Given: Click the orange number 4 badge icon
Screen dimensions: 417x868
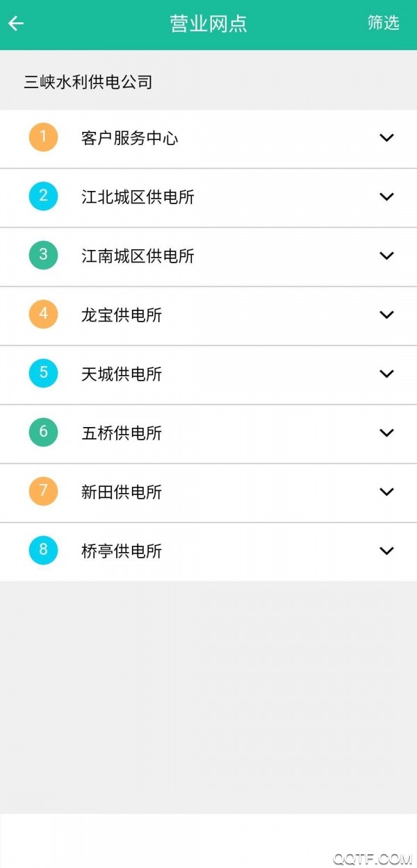Looking at the screenshot, I should tap(42, 315).
